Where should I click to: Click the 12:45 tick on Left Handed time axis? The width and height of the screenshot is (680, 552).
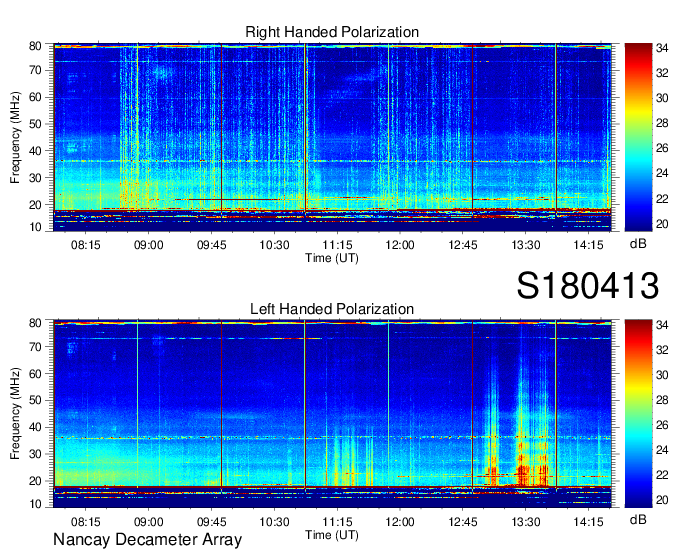(x=463, y=522)
